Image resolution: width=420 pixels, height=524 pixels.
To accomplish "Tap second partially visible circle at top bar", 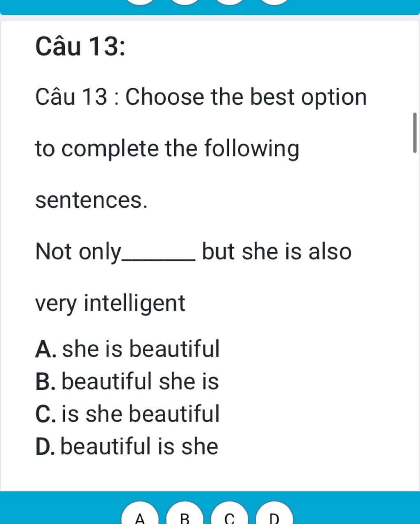I will click(185, 2).
